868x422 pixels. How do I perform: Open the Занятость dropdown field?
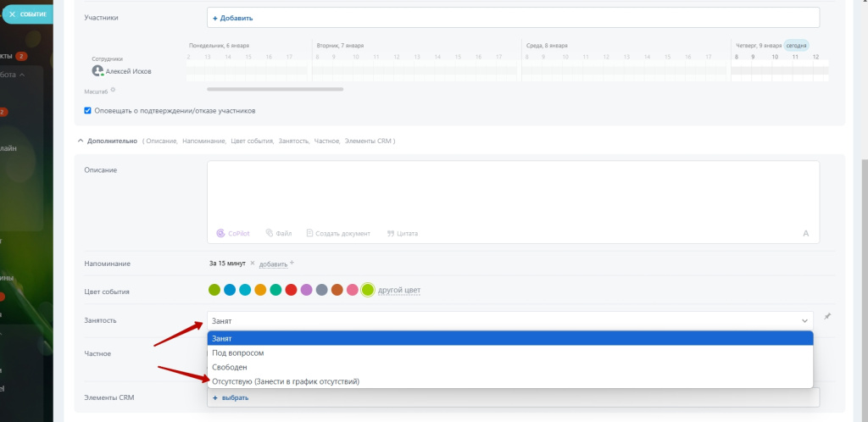click(509, 320)
